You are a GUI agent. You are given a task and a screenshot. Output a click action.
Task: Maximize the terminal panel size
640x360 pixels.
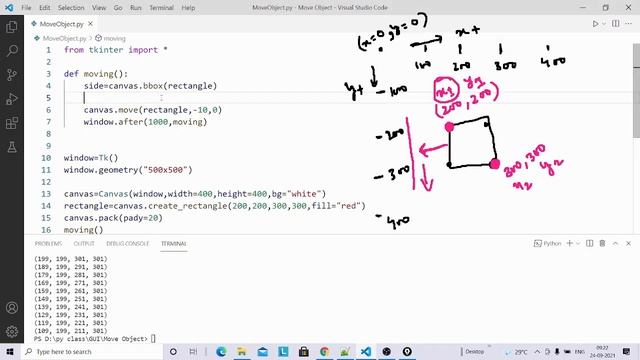click(616, 243)
